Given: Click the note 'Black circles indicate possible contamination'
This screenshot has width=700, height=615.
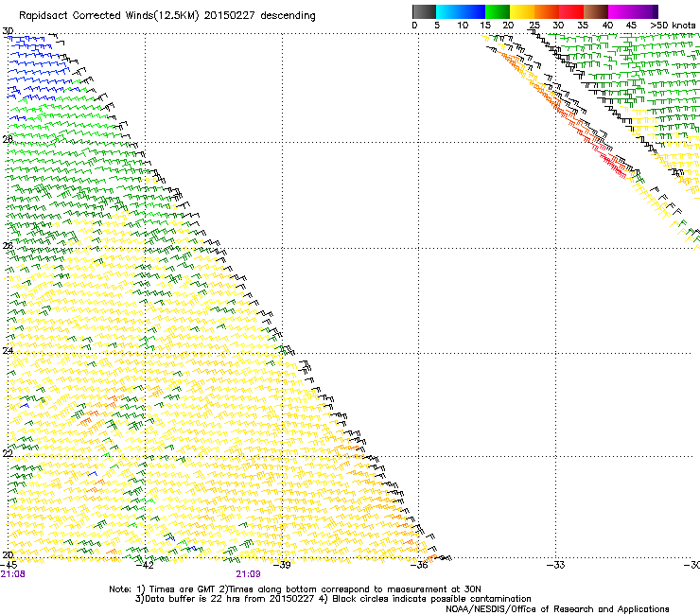Looking at the screenshot, I should click(x=431, y=599).
